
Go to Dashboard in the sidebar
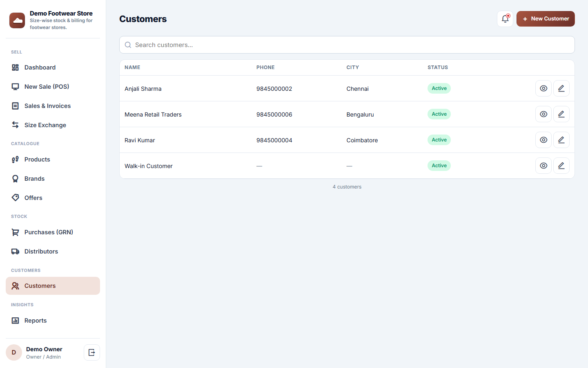tap(53, 67)
